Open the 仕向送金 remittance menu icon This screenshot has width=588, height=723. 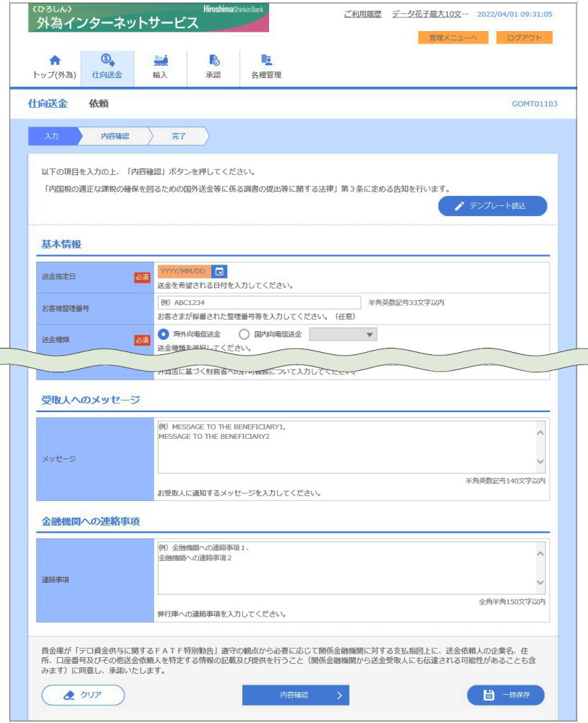107,61
